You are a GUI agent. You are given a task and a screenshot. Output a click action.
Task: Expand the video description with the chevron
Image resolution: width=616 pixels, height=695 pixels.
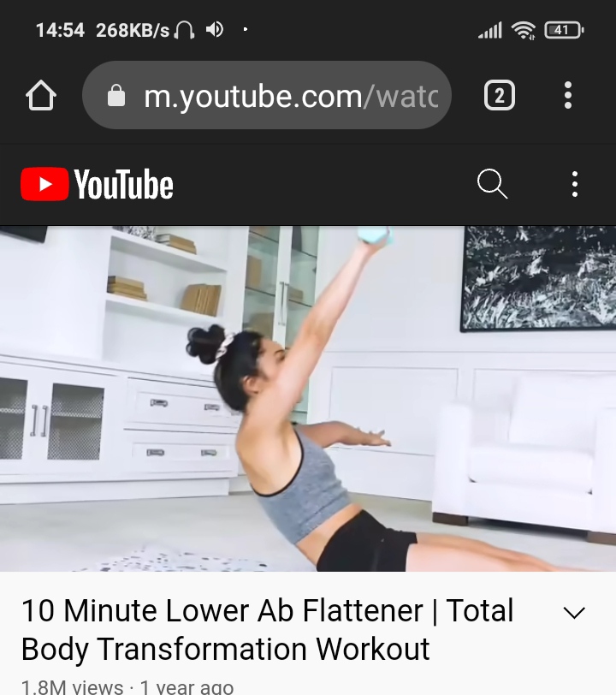[x=574, y=613]
